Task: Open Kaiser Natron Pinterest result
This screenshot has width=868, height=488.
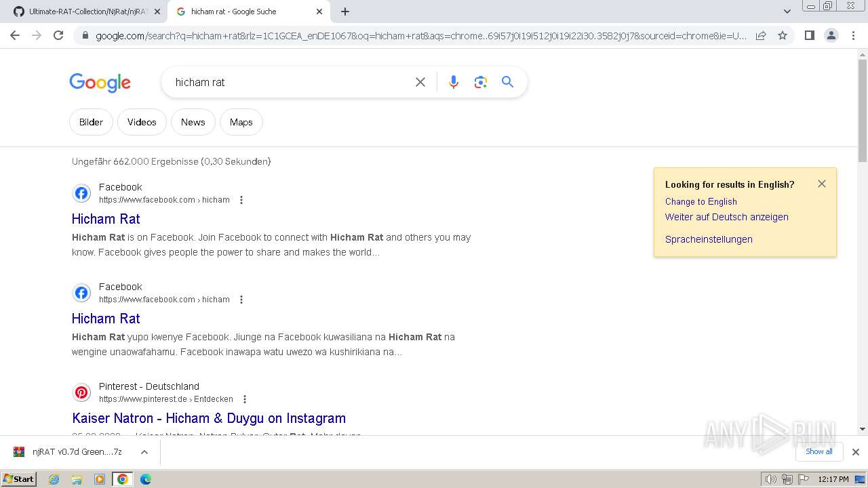Action: pyautogui.click(x=209, y=418)
